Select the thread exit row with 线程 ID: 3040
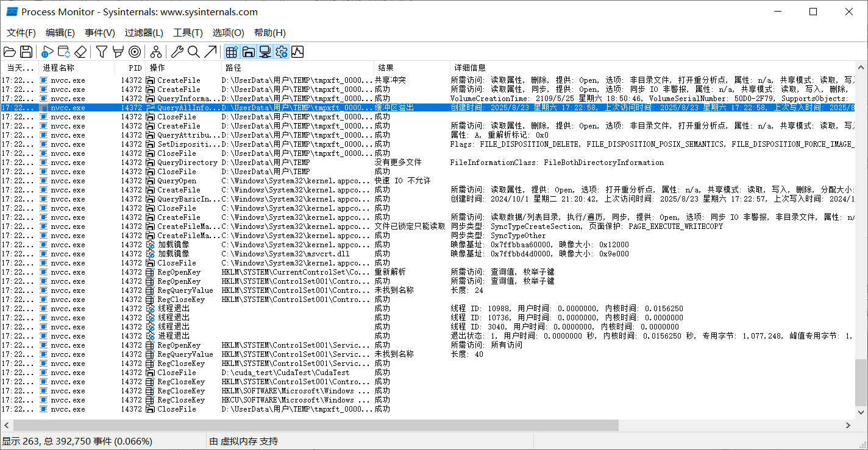This screenshot has width=868, height=450. pyautogui.click(x=427, y=327)
